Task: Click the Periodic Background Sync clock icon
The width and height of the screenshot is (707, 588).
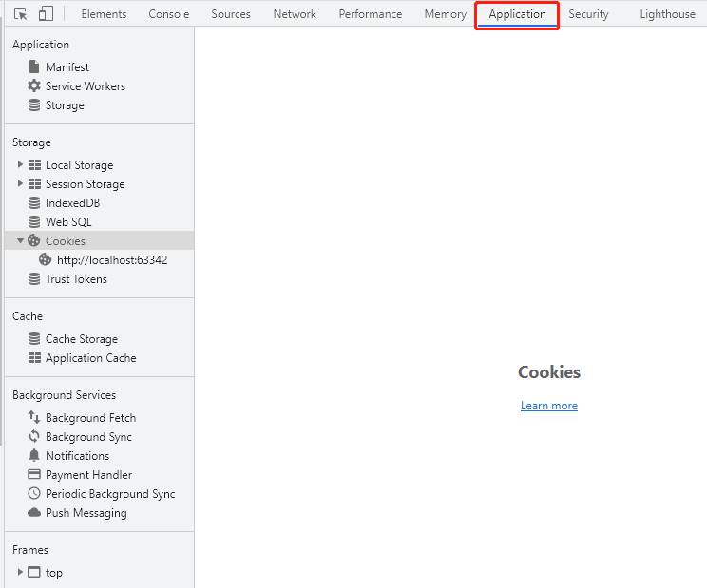Action: click(34, 493)
